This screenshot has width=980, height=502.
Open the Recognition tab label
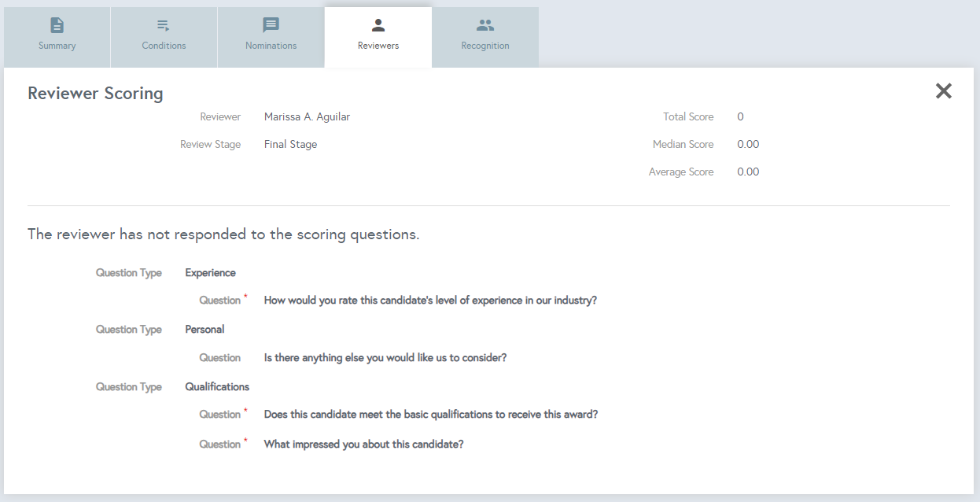pos(485,46)
